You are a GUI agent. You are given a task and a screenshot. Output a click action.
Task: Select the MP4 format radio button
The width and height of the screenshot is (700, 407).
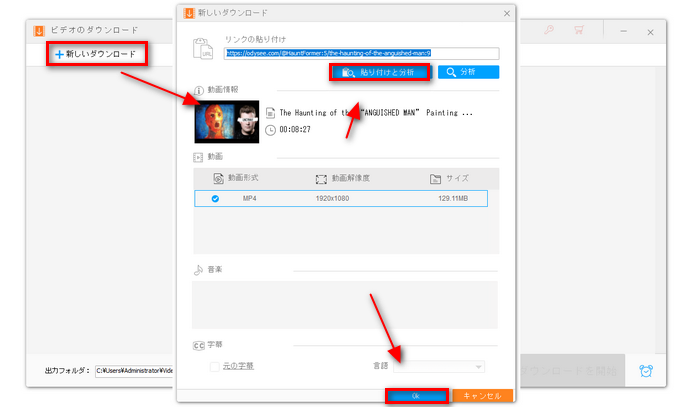(215, 199)
